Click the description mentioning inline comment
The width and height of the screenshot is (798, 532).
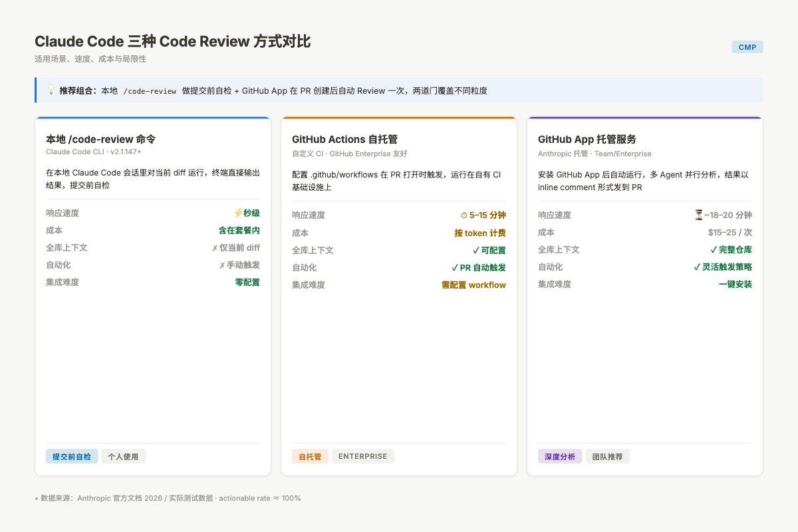point(644,181)
